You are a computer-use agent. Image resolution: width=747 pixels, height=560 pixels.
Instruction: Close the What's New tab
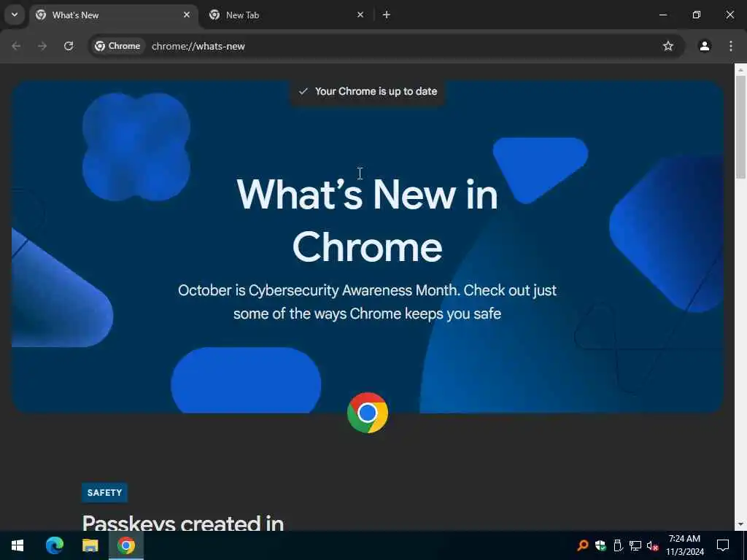[x=187, y=15]
